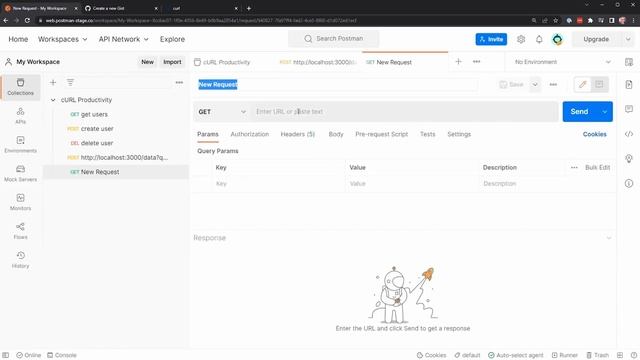Reload the page in the browser toolbar

tap(27, 20)
